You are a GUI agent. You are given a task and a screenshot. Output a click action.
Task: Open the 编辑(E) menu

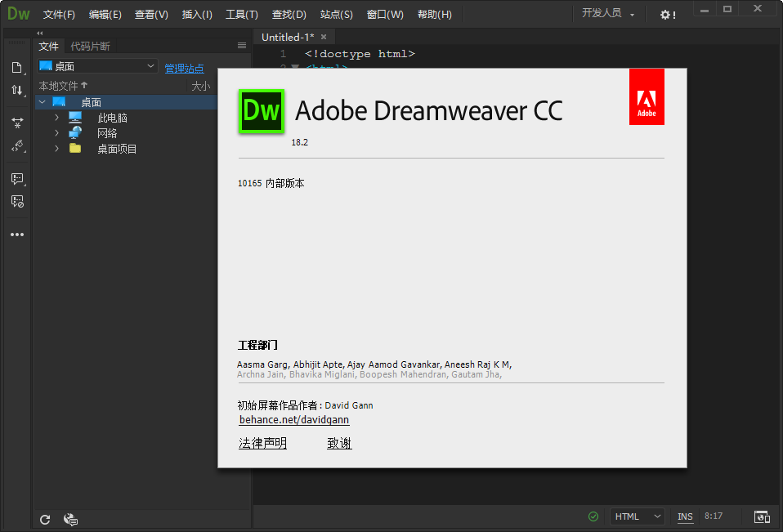105,15
